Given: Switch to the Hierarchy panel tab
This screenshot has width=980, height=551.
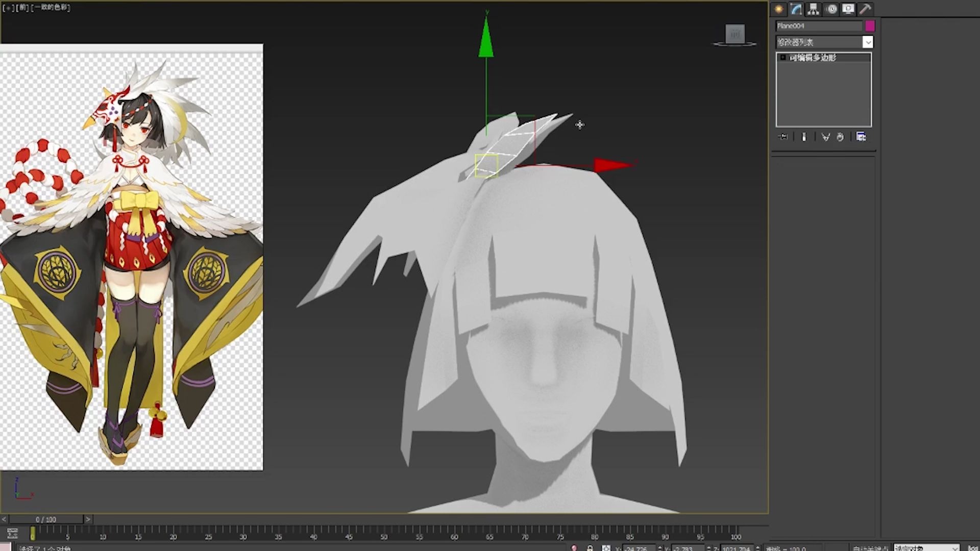Looking at the screenshot, I should [x=814, y=9].
